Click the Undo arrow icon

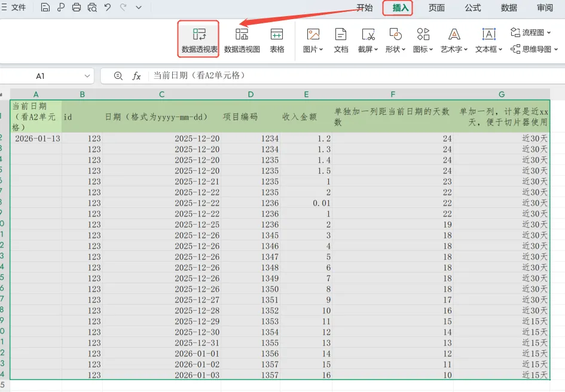[108, 7]
